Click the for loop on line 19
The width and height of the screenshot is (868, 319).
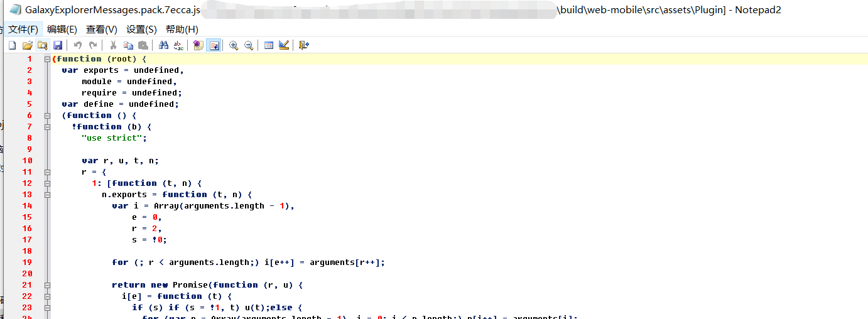click(248, 262)
